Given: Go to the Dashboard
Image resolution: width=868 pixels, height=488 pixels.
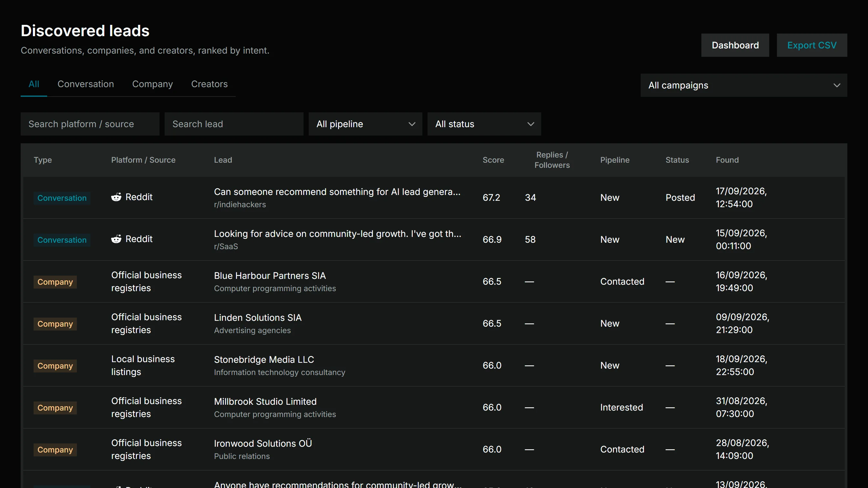Looking at the screenshot, I should (735, 45).
